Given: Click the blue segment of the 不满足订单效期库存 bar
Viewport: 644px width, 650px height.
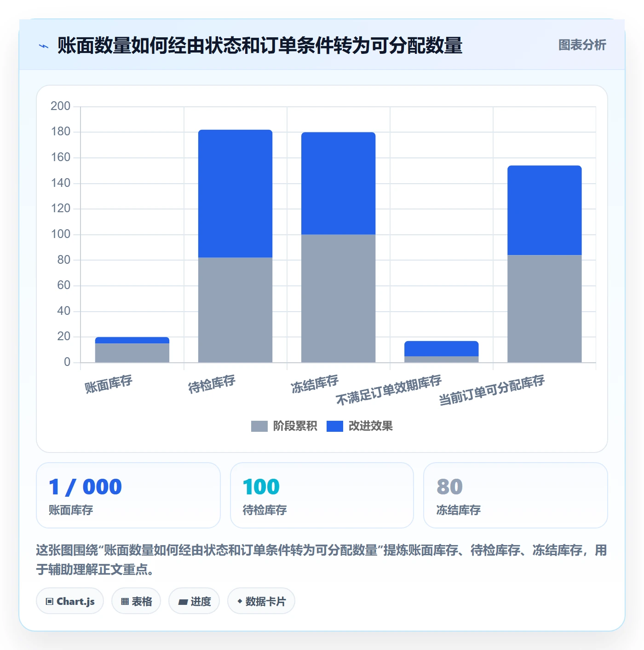Looking at the screenshot, I should (441, 348).
